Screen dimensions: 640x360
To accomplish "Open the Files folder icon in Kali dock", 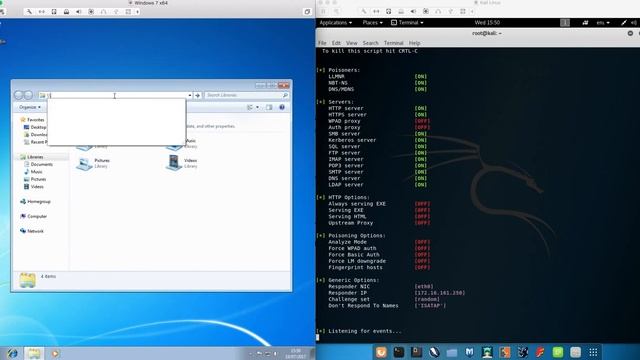I will click(451, 352).
